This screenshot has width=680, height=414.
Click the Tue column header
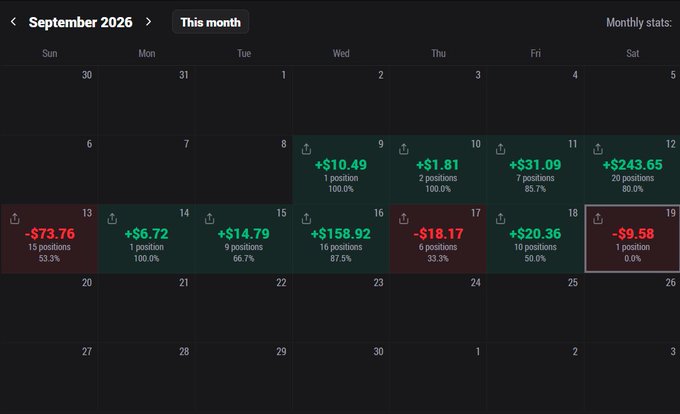244,53
